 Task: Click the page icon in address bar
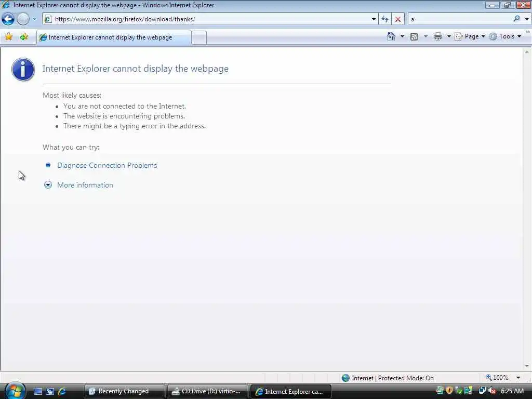(48, 19)
